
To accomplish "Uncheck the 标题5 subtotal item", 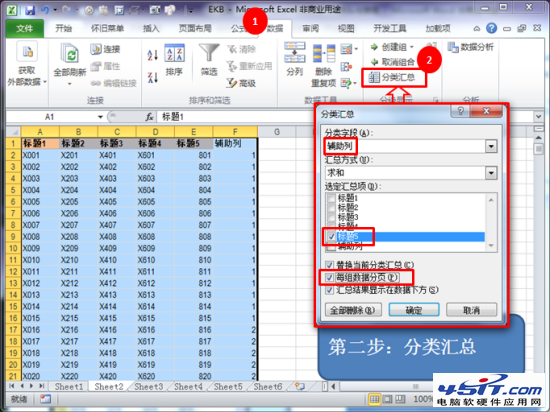I will [331, 237].
